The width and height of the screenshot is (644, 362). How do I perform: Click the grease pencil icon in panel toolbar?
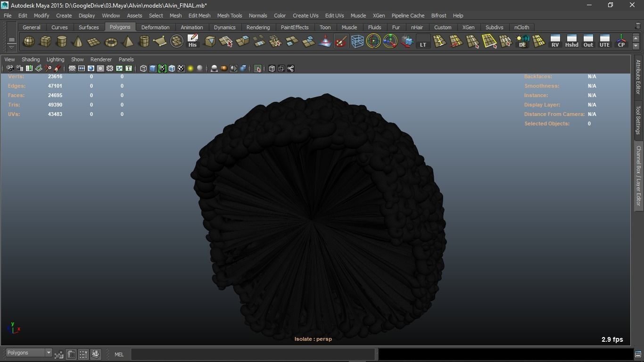[58, 68]
